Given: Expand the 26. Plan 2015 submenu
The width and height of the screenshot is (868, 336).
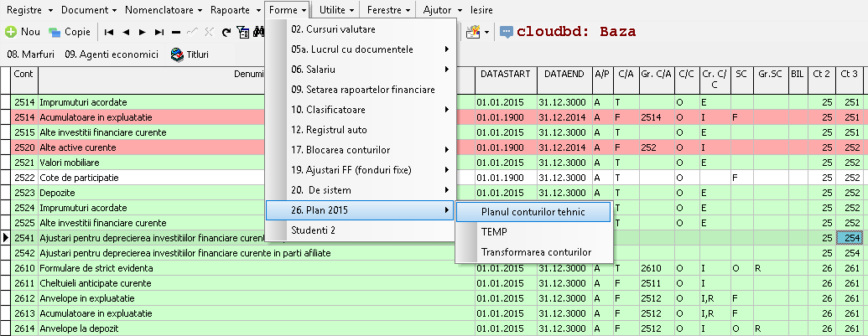Looking at the screenshot, I should (360, 210).
